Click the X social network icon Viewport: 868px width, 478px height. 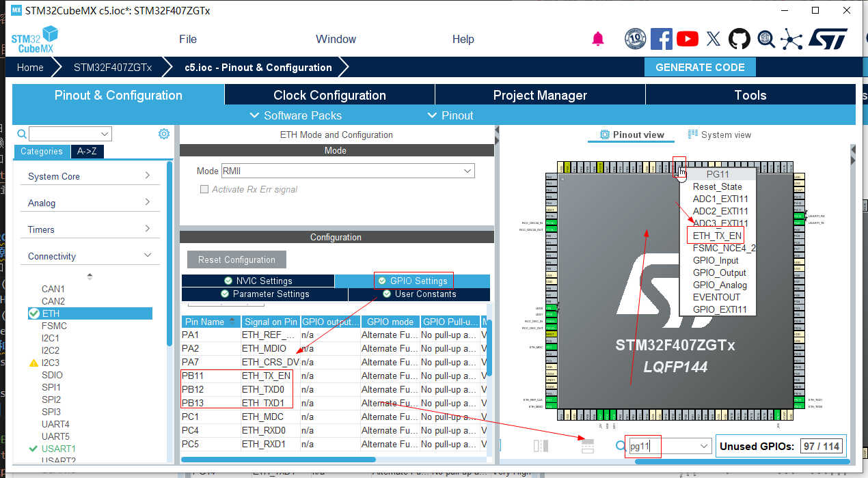[713, 39]
